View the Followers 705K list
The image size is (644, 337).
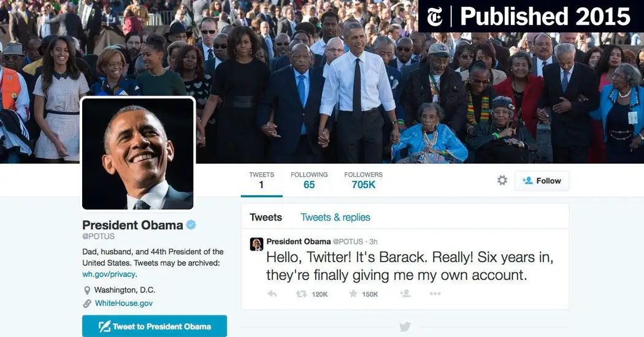point(364,180)
